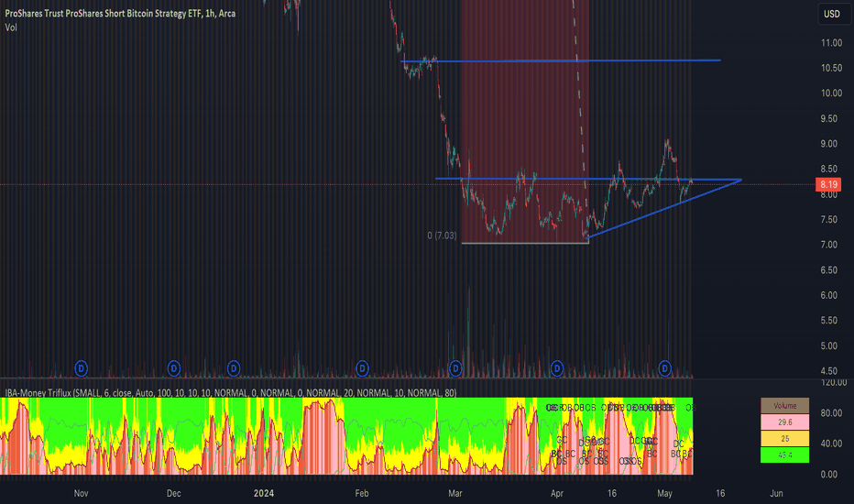
Task: Click the Vol indicator legend
Action: coord(11,27)
